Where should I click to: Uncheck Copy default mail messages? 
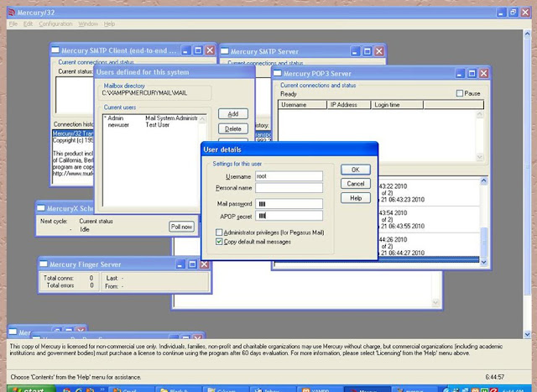coord(219,242)
